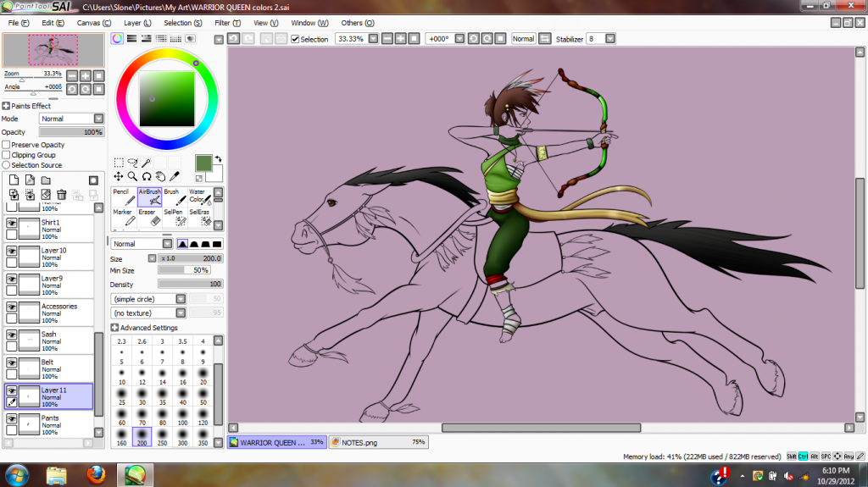Activate the Eyedropper color picker tool
Viewport: 868px width, 487px height.
(x=173, y=176)
